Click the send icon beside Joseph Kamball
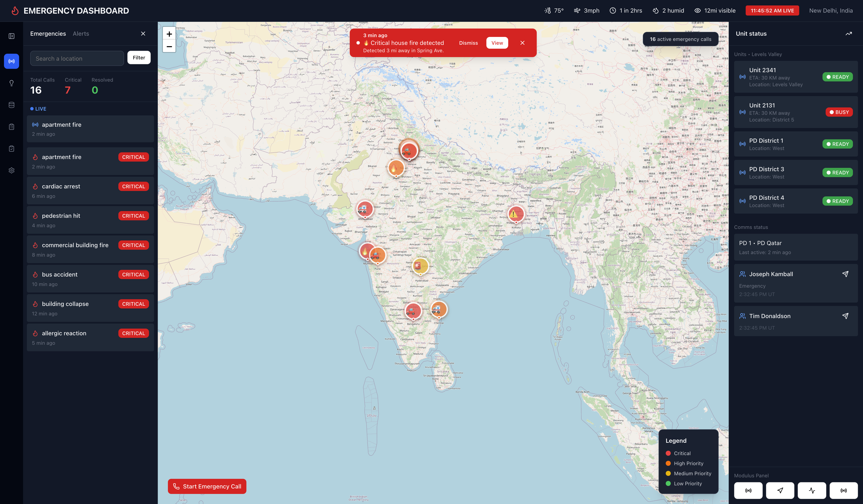This screenshot has width=863, height=504. (x=845, y=274)
